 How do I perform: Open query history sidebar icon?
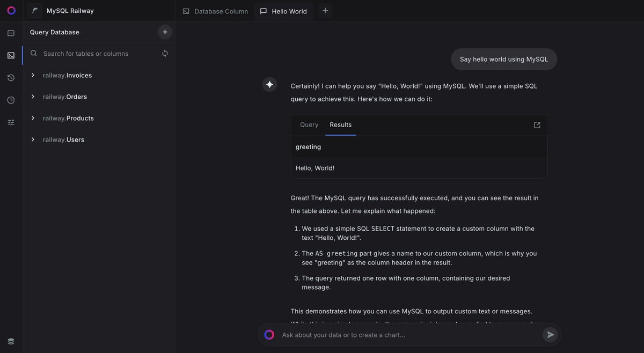11,78
